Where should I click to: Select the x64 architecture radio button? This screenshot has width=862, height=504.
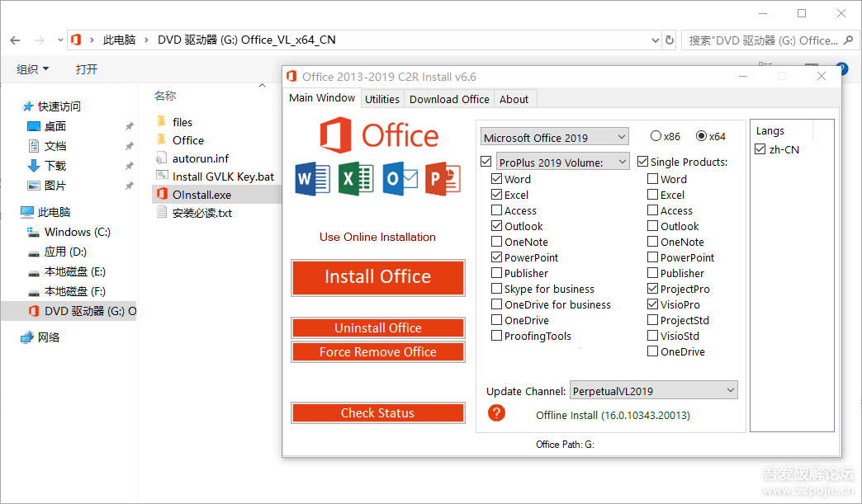point(701,135)
